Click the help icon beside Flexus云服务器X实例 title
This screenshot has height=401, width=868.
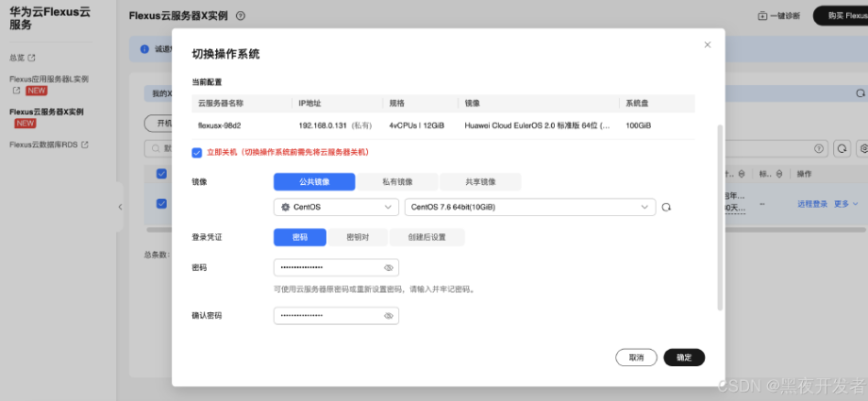pyautogui.click(x=241, y=16)
